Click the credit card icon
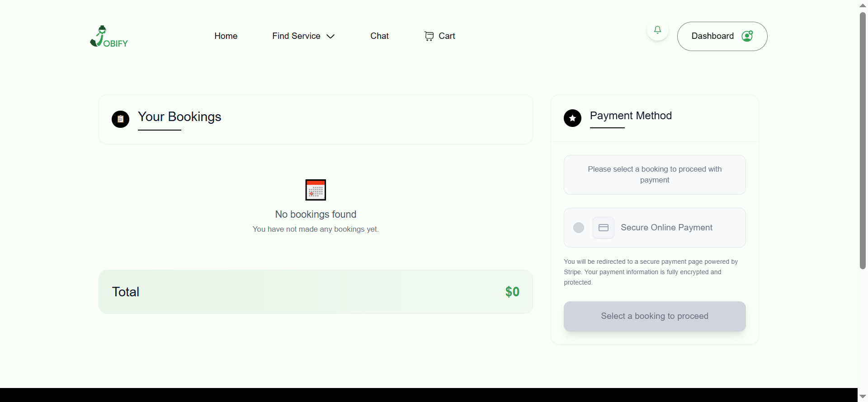 tap(603, 228)
